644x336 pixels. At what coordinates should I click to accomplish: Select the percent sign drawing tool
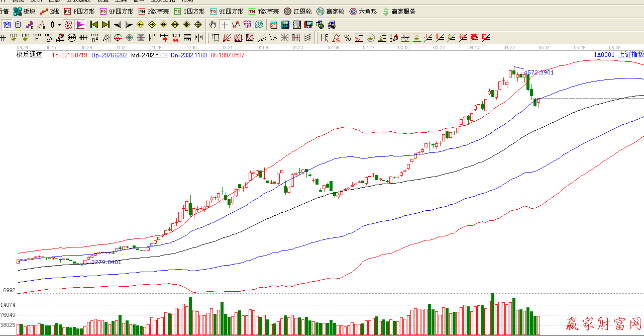(x=348, y=38)
